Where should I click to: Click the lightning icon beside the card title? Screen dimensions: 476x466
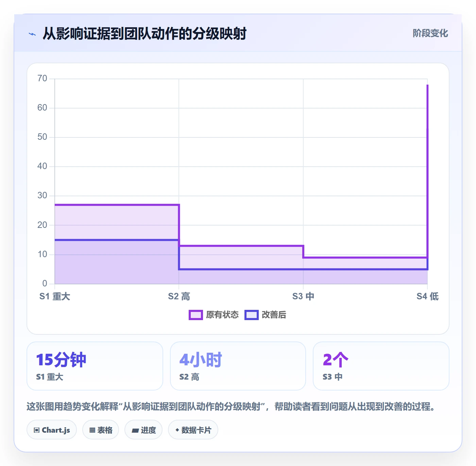(x=32, y=34)
